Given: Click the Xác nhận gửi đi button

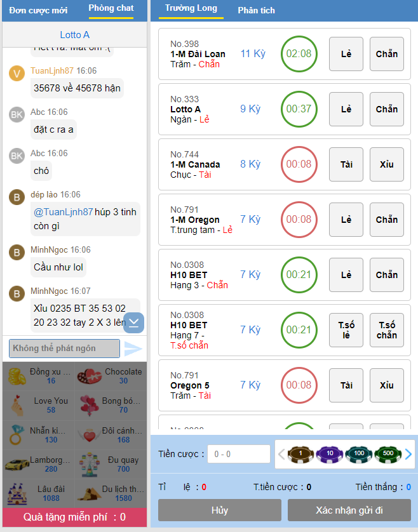Looking at the screenshot, I should point(349,510).
